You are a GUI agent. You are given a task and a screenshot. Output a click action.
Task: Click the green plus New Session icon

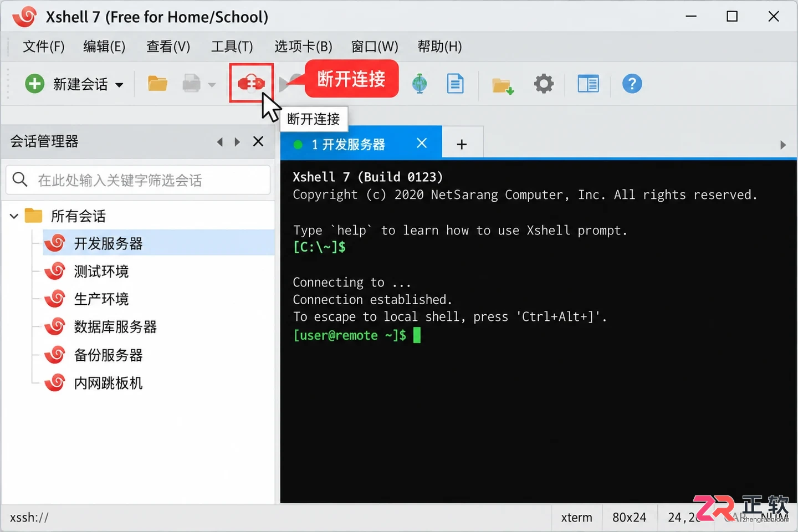pos(34,84)
